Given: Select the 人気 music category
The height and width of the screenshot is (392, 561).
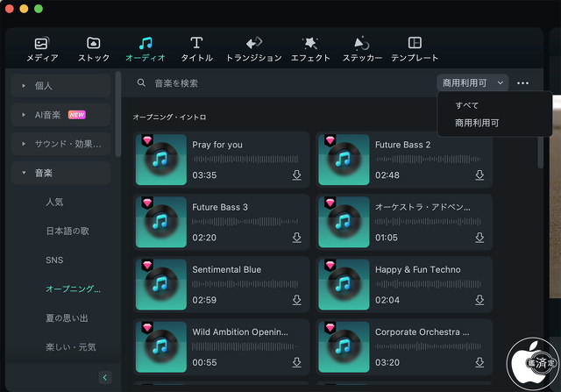Looking at the screenshot, I should click(x=54, y=202).
